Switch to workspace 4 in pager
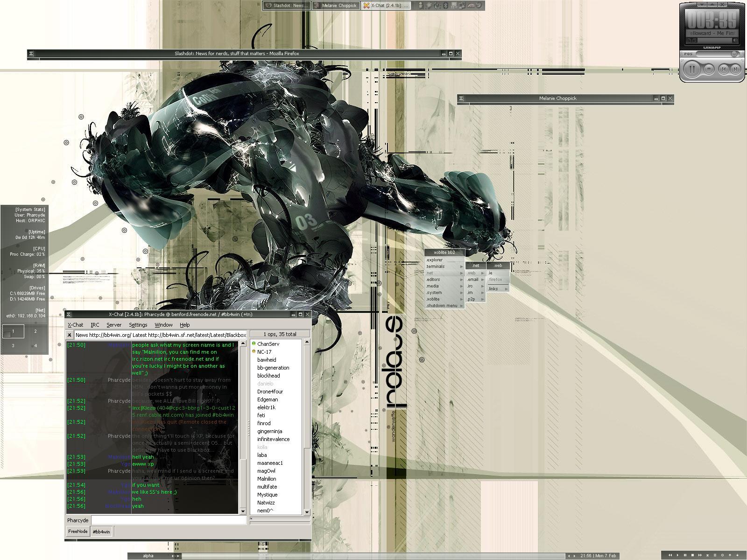The image size is (747, 560). 35,346
